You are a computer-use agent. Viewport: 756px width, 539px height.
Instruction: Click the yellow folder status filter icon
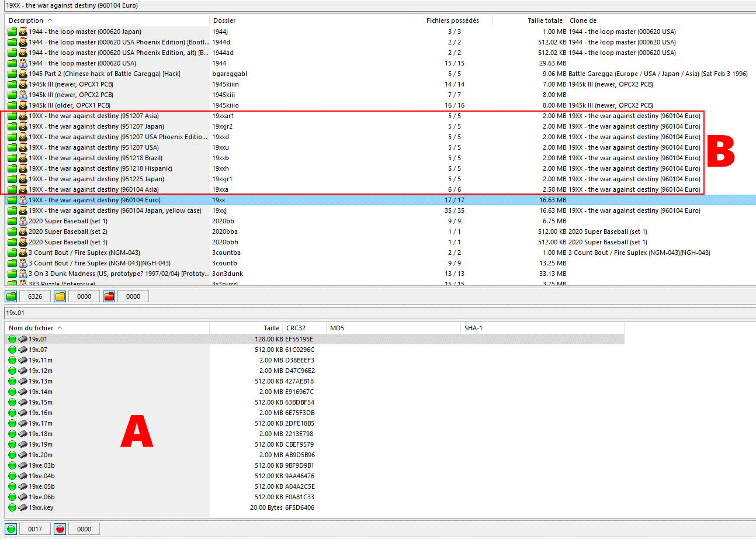coord(60,296)
